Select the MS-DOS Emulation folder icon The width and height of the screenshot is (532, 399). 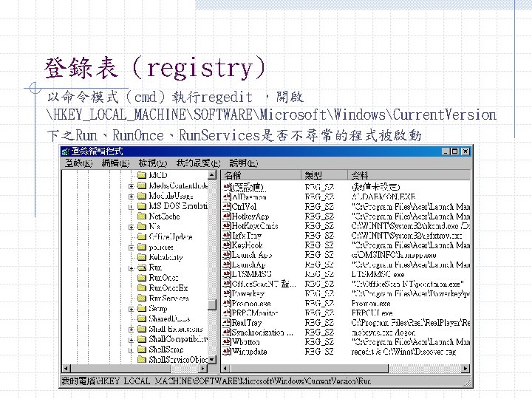(x=142, y=206)
